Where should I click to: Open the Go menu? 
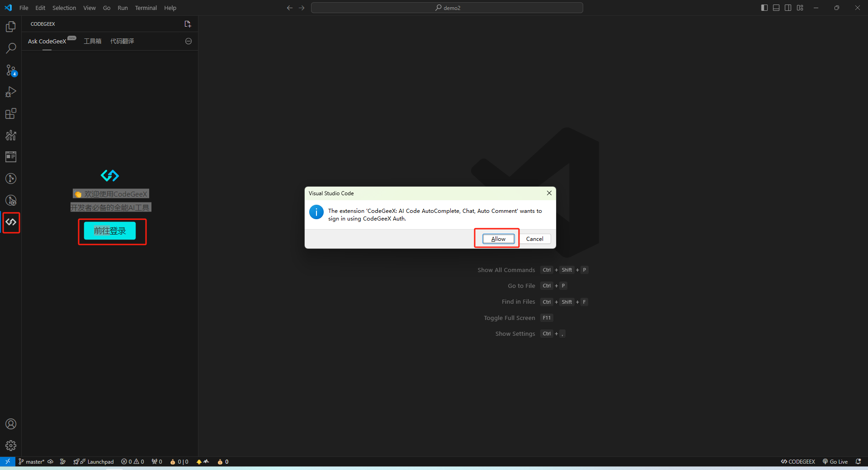tap(107, 8)
